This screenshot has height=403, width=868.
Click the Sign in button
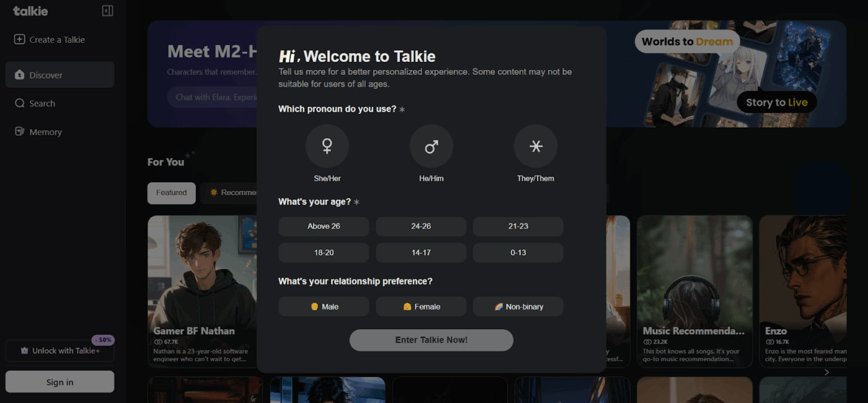click(60, 382)
